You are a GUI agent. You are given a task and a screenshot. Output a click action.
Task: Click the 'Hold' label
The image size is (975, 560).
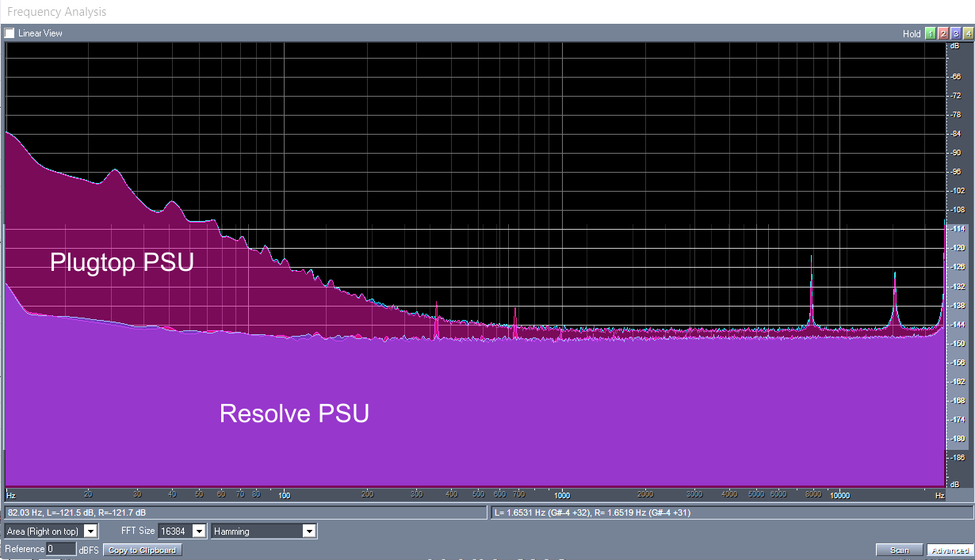coord(912,34)
